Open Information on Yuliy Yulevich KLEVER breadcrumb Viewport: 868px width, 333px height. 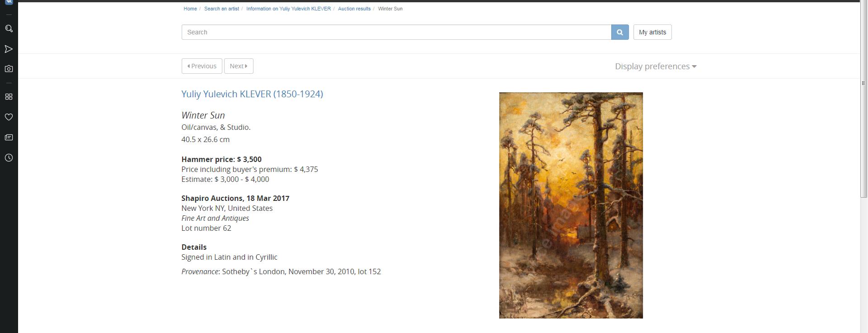click(288, 9)
